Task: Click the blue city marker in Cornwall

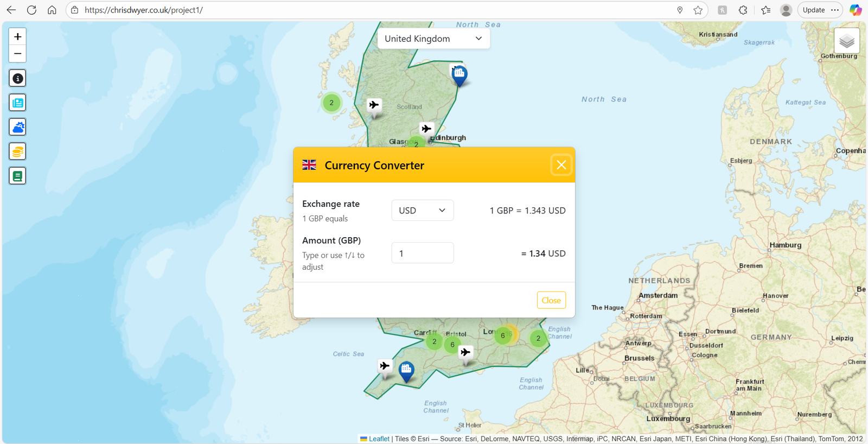Action: point(406,370)
